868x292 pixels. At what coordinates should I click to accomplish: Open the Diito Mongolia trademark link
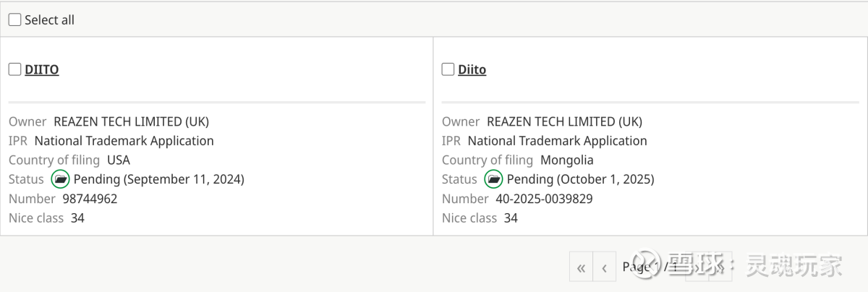472,70
